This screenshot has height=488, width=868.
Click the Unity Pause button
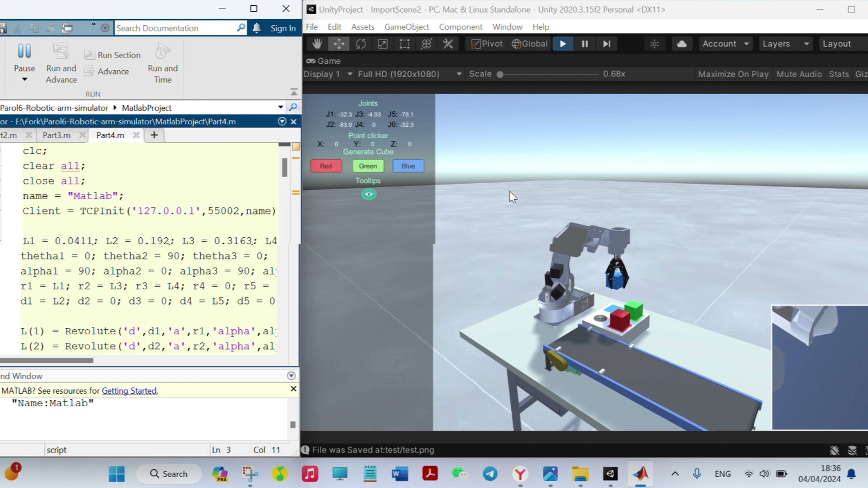tap(585, 44)
